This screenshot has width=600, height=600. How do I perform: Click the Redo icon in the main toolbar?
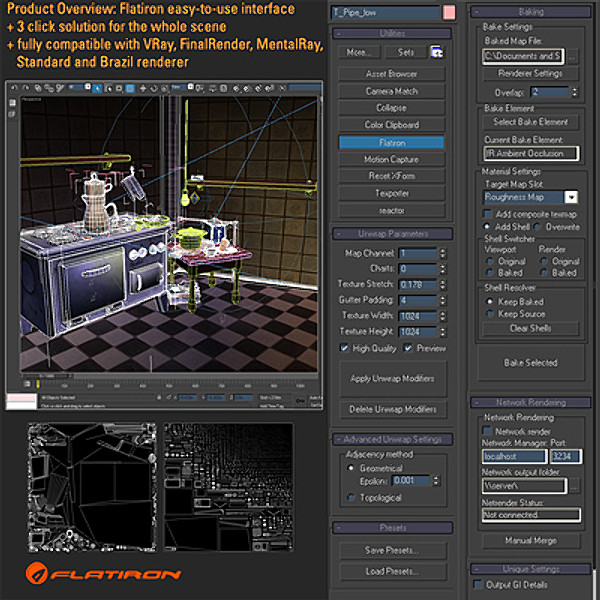coord(26,88)
